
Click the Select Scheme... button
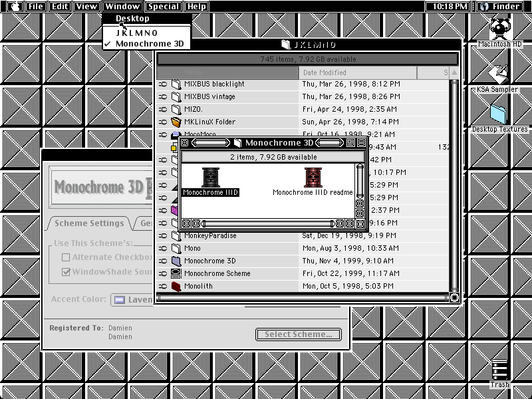click(298, 334)
